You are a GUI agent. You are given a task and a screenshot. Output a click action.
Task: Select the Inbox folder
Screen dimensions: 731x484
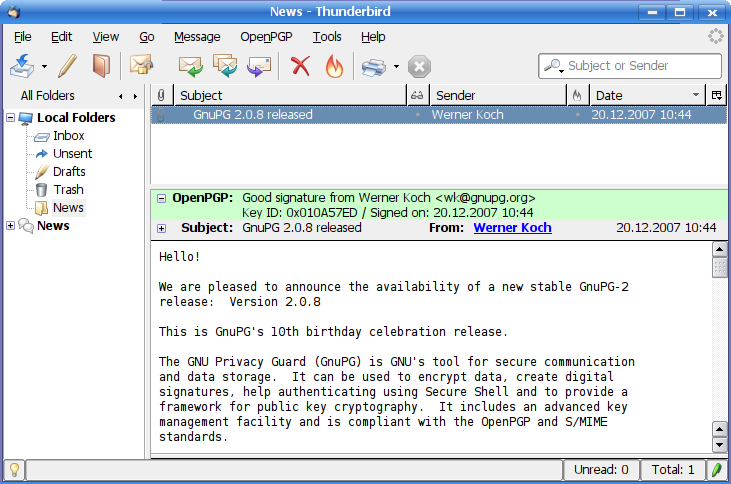tap(69, 136)
